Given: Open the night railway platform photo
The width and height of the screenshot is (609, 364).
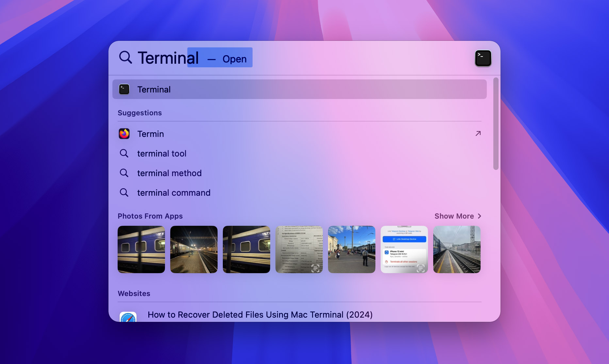Looking at the screenshot, I should pos(194,249).
